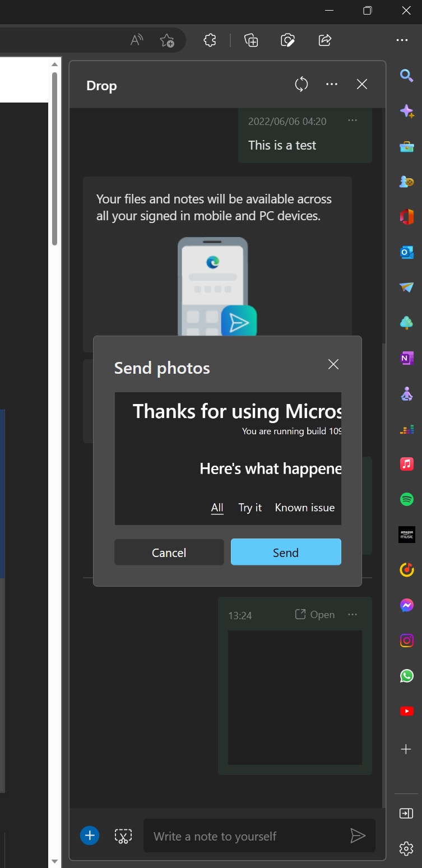Open Outlook from the sidebar
The height and width of the screenshot is (868, 422).
click(407, 252)
